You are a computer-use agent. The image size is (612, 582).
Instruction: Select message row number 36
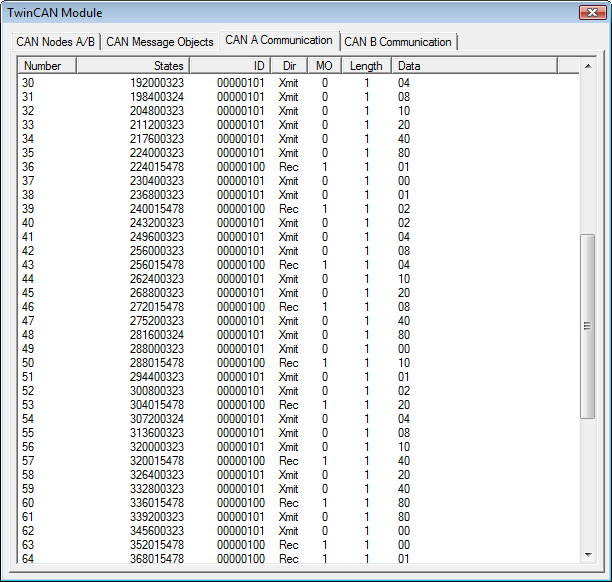28,167
